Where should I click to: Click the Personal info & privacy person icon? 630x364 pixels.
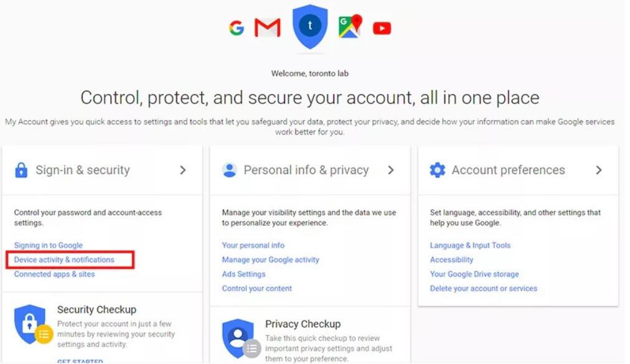click(230, 170)
